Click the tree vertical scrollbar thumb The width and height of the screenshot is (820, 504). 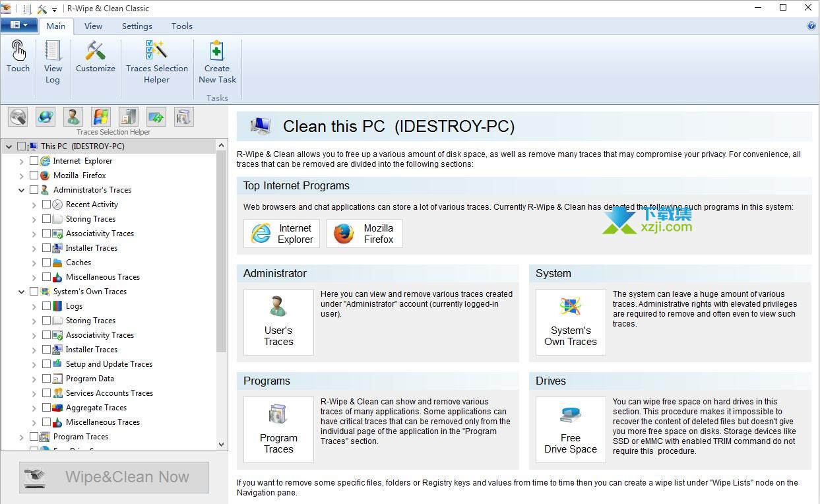(x=222, y=251)
